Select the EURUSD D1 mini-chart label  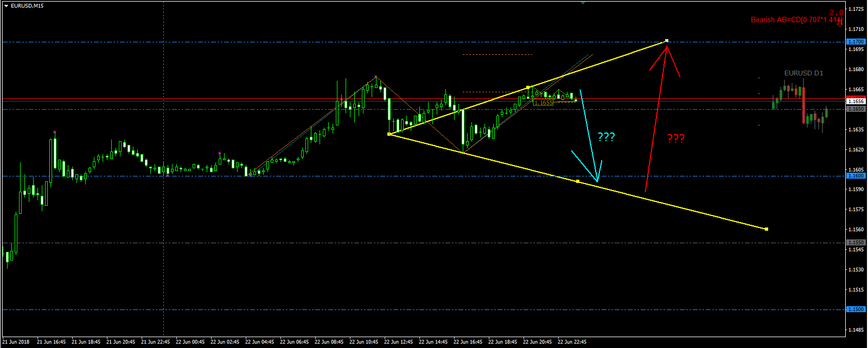[803, 73]
